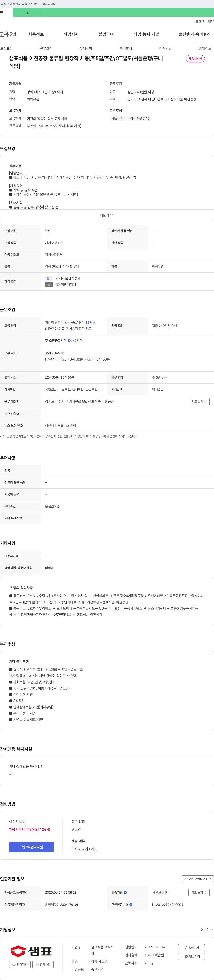214x980 pixels.
Task: Toggle 열람차단 for this company
Action: tap(43, 964)
